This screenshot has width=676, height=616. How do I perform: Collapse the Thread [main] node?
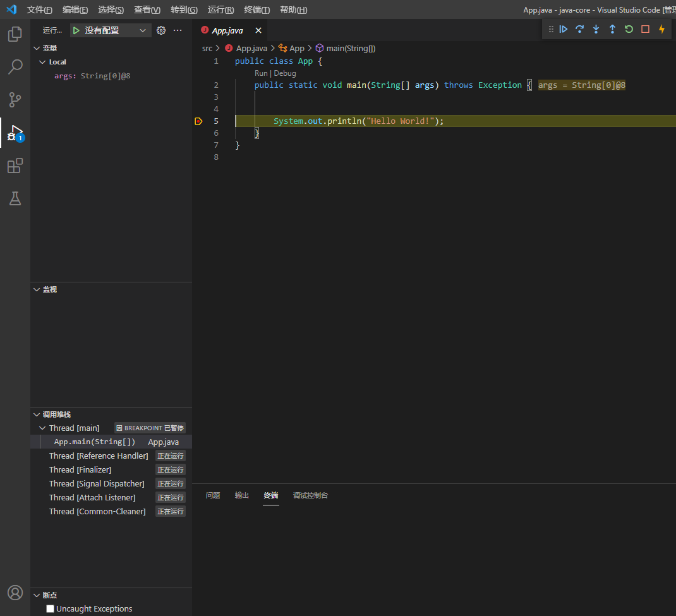42,428
